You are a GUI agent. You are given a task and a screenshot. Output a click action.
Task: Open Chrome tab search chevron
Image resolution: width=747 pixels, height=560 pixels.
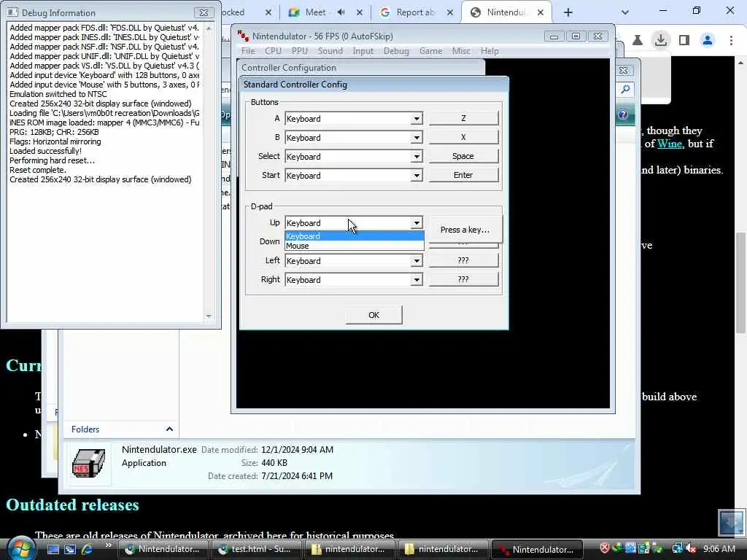pos(625,12)
